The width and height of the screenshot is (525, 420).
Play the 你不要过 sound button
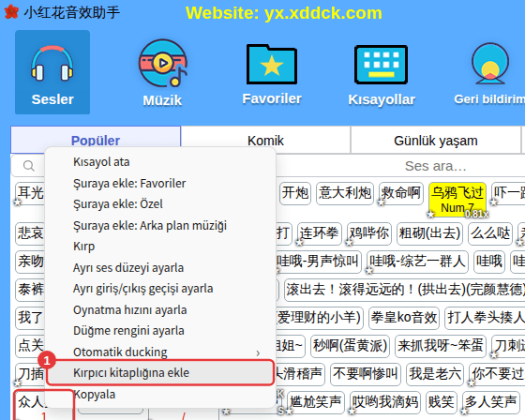pos(497,374)
